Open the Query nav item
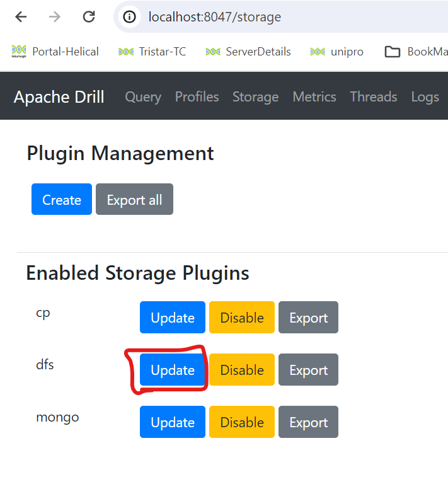This screenshot has width=448, height=477. pyautogui.click(x=143, y=97)
